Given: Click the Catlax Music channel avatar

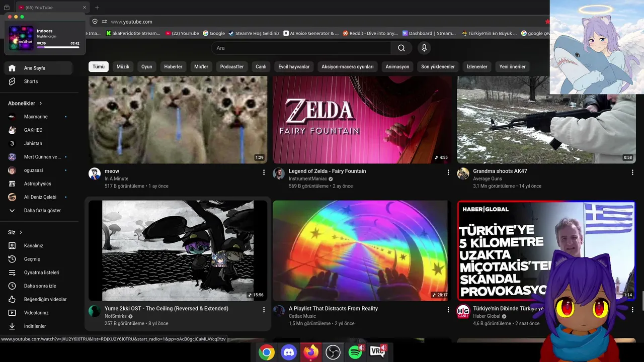Looking at the screenshot, I should coord(279,311).
